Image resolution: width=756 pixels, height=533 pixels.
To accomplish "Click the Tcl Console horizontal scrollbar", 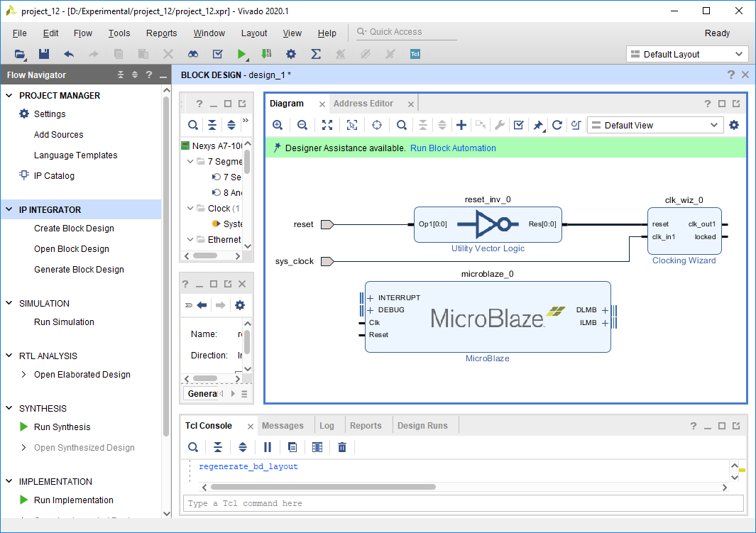I will tap(323, 487).
